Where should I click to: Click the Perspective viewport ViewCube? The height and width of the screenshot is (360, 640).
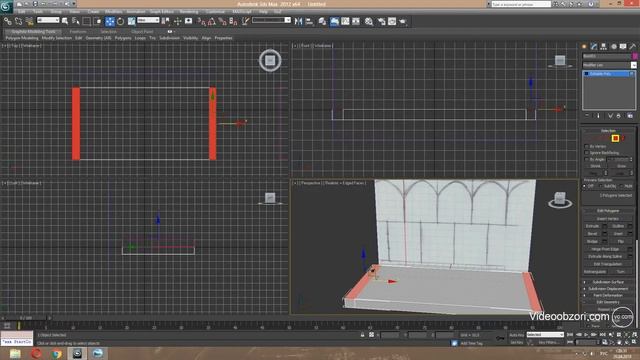(560, 200)
